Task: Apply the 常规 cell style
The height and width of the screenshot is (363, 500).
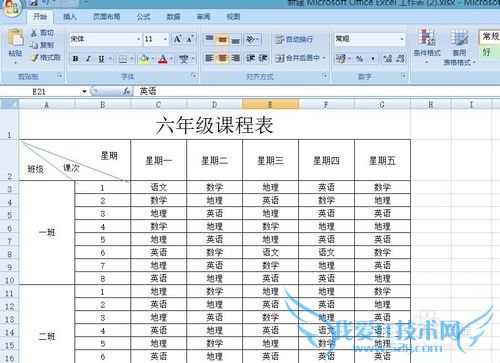Action: click(x=490, y=37)
